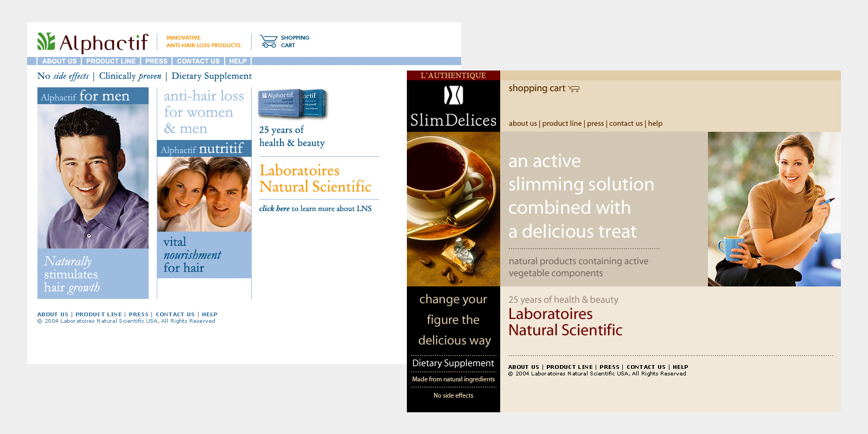Click PRESS in the SlimDelices footer links
The image size is (868, 434).
[x=609, y=367]
